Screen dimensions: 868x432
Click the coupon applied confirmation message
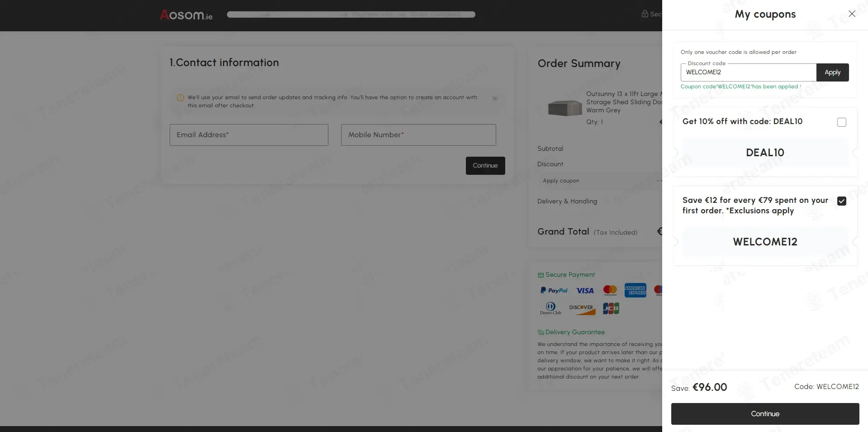(740, 86)
